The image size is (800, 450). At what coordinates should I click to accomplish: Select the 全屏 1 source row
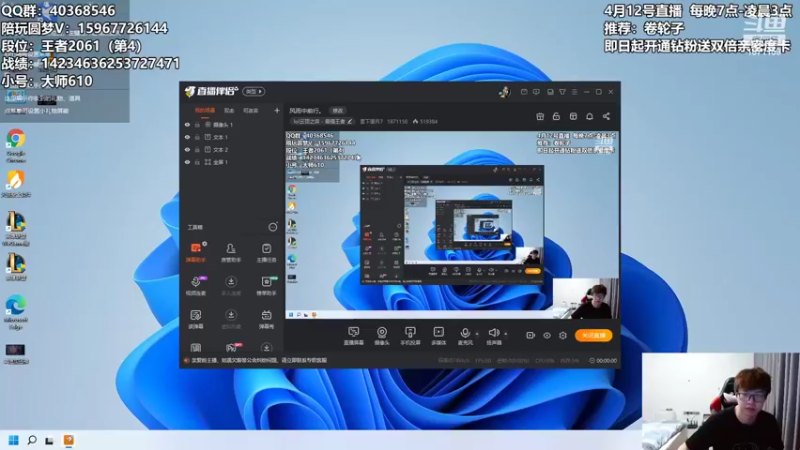point(232,162)
